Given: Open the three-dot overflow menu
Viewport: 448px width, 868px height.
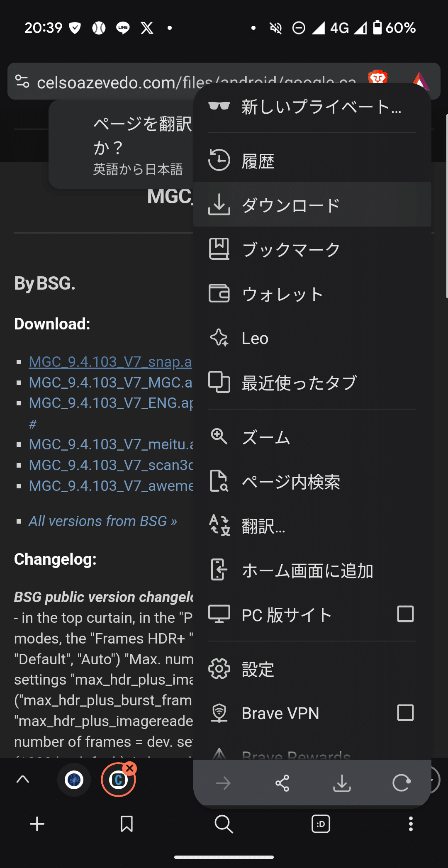Looking at the screenshot, I should point(411,824).
